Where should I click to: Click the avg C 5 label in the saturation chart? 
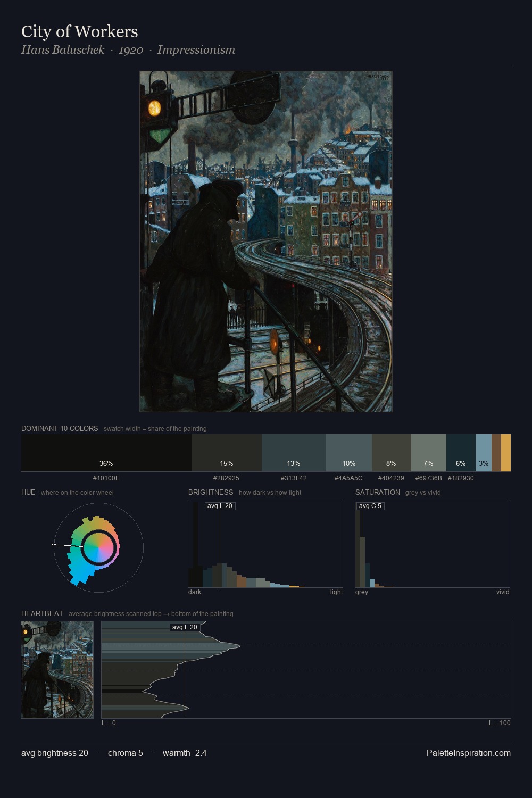click(370, 506)
